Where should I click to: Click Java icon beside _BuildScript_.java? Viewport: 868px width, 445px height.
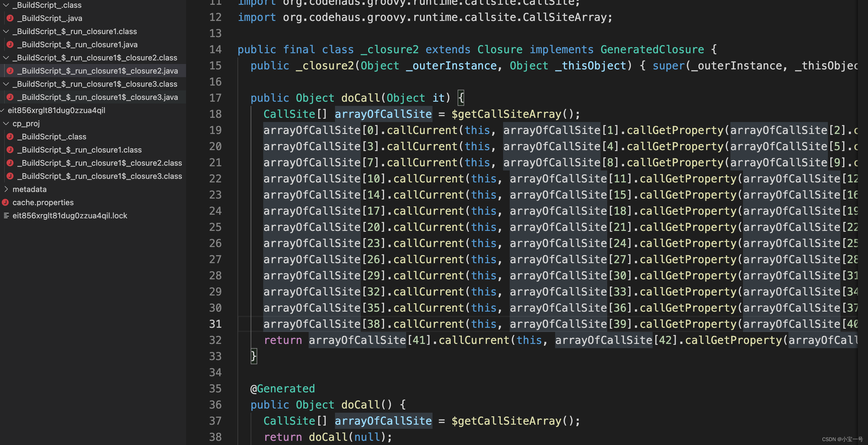click(10, 18)
